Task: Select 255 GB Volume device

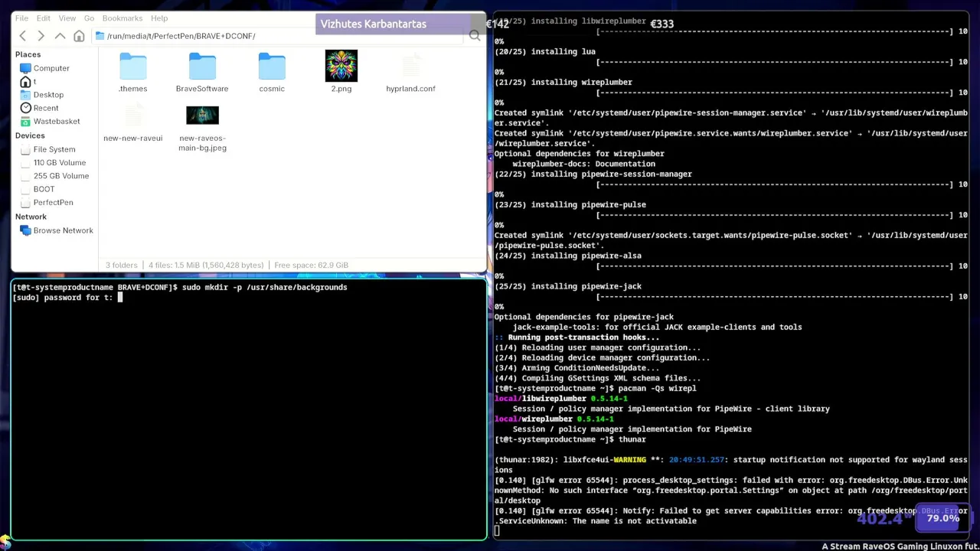Action: pyautogui.click(x=61, y=176)
